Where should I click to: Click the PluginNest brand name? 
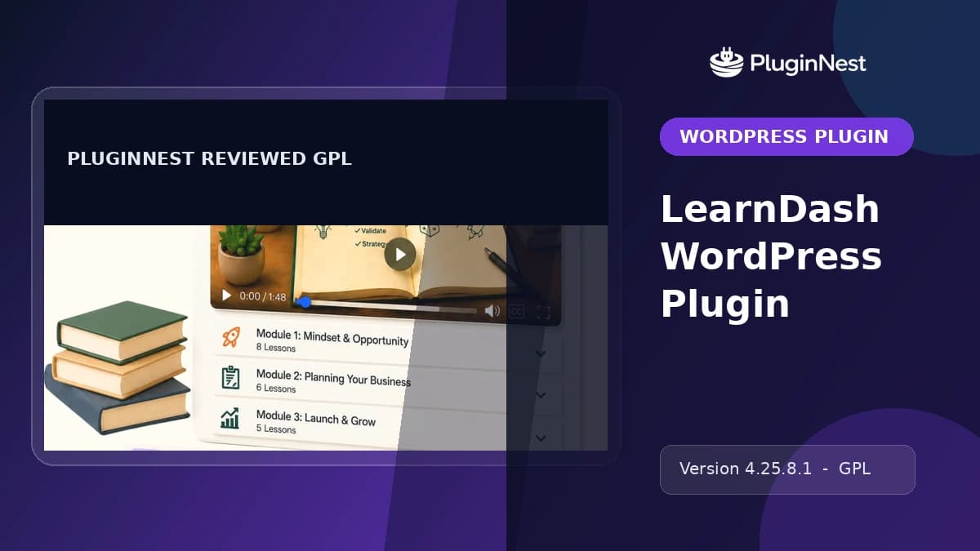tap(807, 64)
